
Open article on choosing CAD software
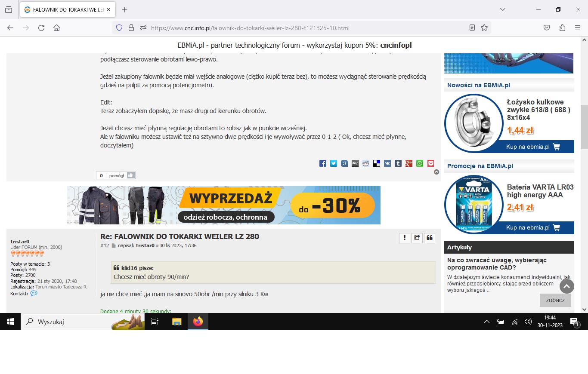tap(497, 264)
